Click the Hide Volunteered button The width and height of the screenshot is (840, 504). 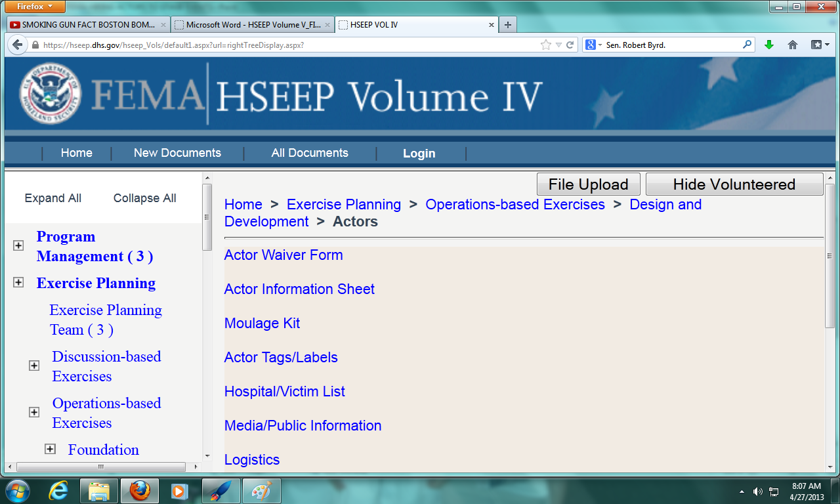(734, 184)
